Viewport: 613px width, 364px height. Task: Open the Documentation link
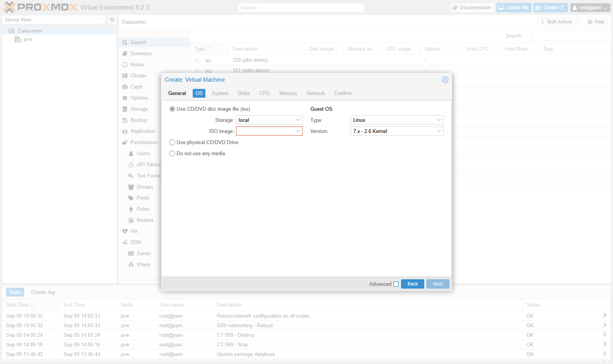click(x=472, y=8)
